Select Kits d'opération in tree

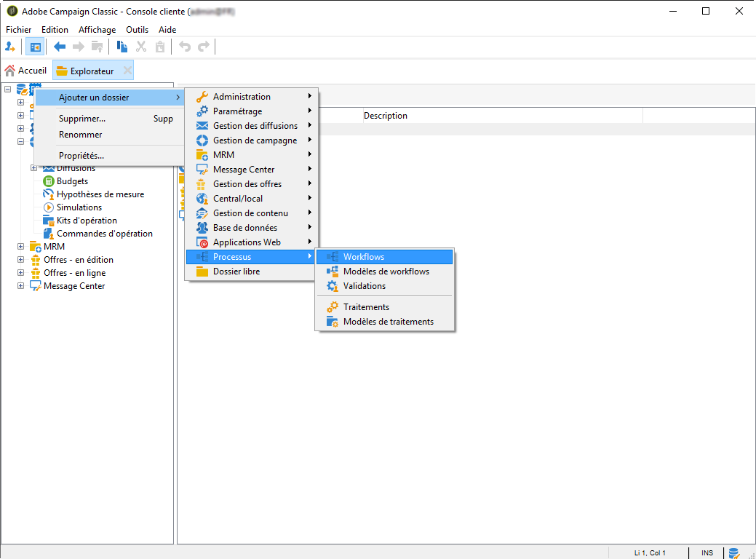point(87,221)
